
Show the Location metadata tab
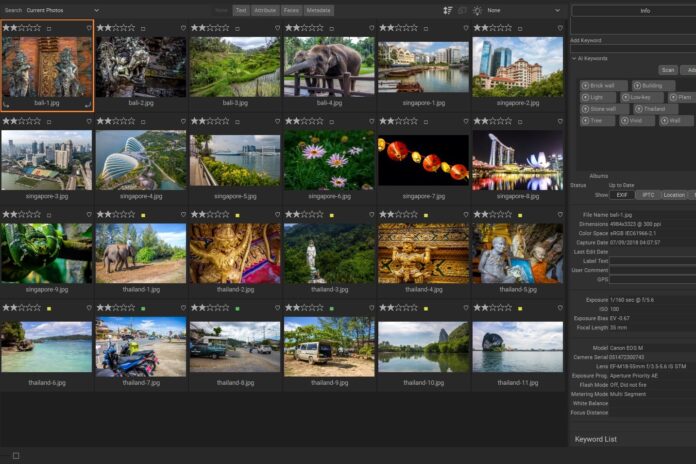pyautogui.click(x=674, y=195)
